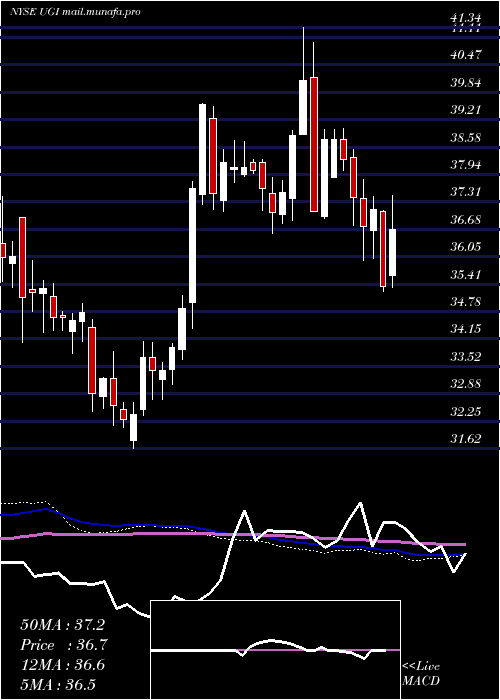Click the 35.41 price axis label
This screenshot has width=500, height=700.
click(466, 275)
